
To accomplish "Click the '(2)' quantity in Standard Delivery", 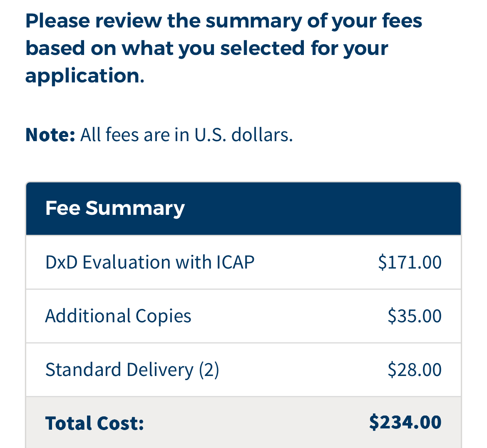I will [x=209, y=370].
